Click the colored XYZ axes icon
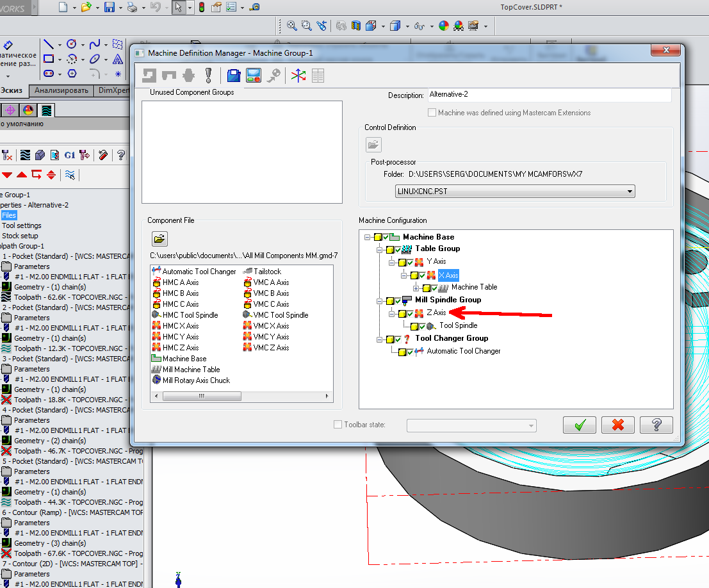Viewport: 709px width, 588px height. tap(298, 76)
